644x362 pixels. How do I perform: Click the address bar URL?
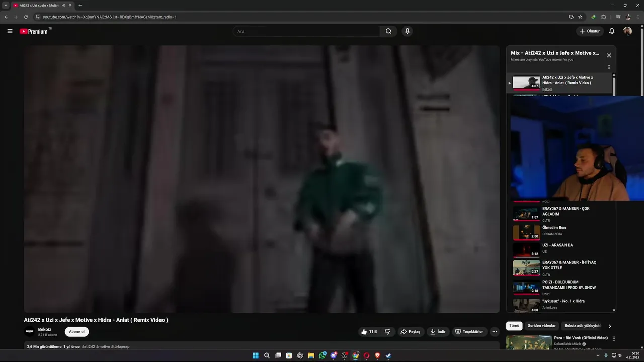(110, 17)
